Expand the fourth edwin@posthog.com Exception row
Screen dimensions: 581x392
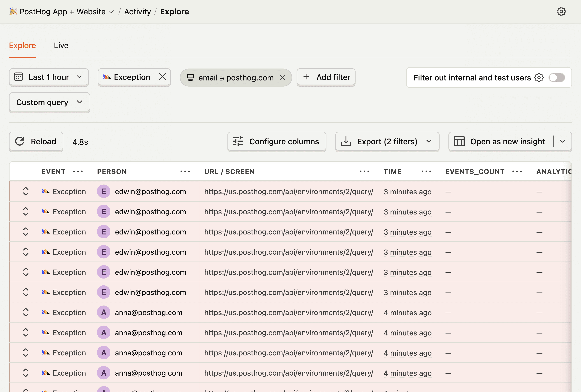pos(26,252)
